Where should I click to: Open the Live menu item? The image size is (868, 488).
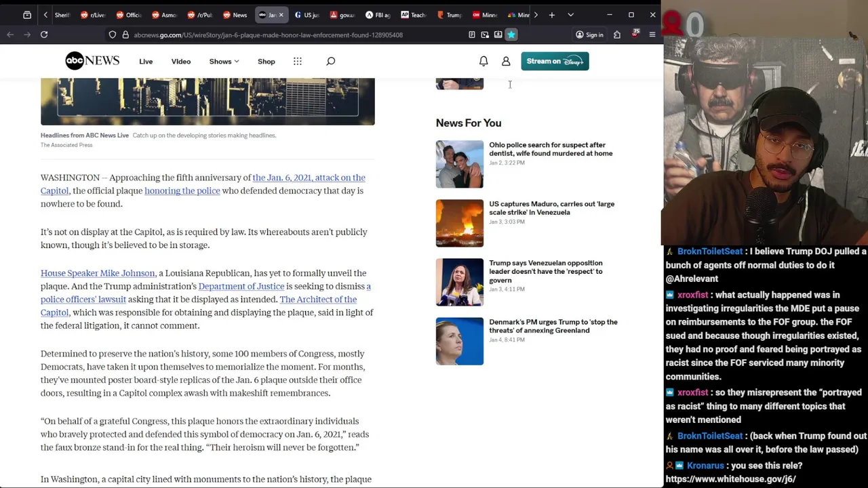coord(146,61)
